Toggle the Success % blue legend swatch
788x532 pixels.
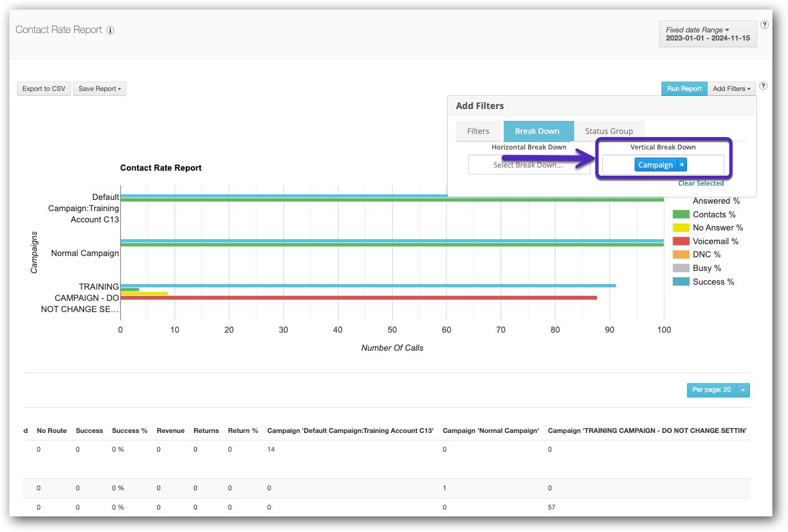pyautogui.click(x=681, y=282)
